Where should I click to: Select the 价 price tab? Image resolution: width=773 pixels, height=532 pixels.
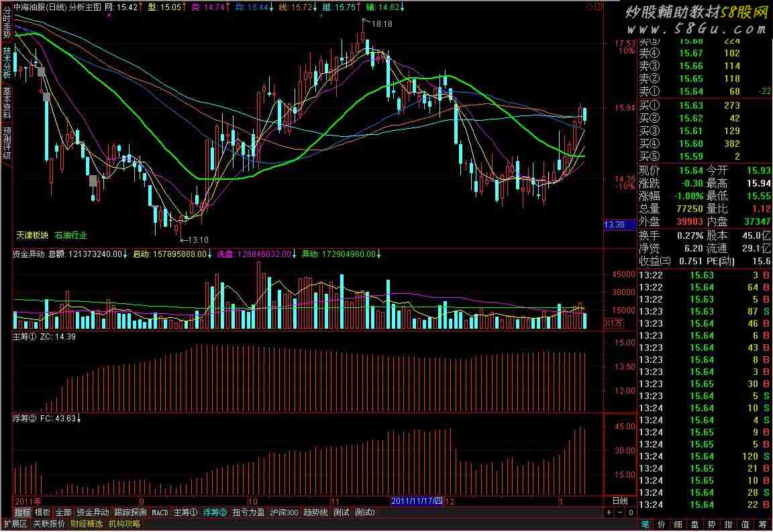(x=662, y=525)
